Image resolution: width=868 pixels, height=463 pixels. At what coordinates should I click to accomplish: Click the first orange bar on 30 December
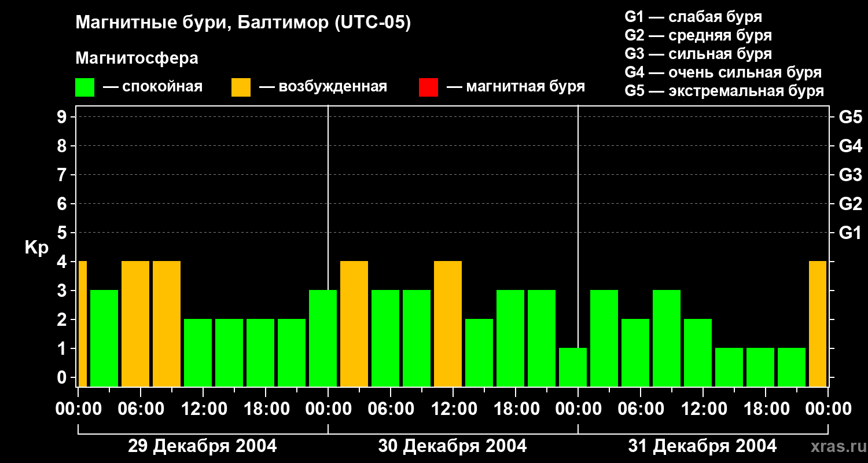pyautogui.click(x=354, y=324)
